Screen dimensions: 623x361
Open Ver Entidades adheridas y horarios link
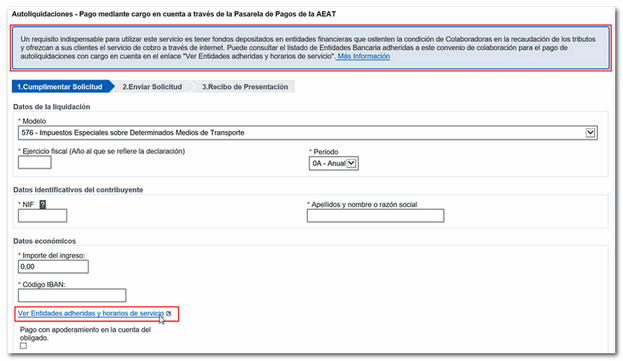click(91, 313)
